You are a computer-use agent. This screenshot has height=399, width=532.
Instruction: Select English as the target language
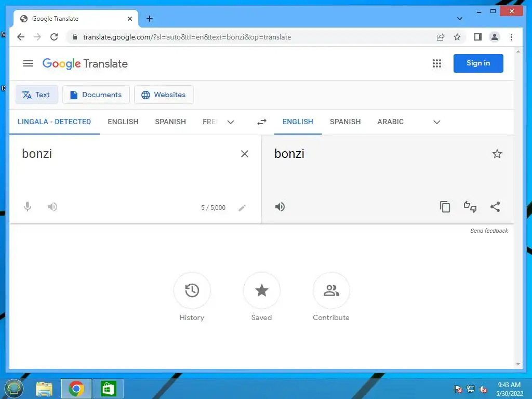(x=298, y=122)
